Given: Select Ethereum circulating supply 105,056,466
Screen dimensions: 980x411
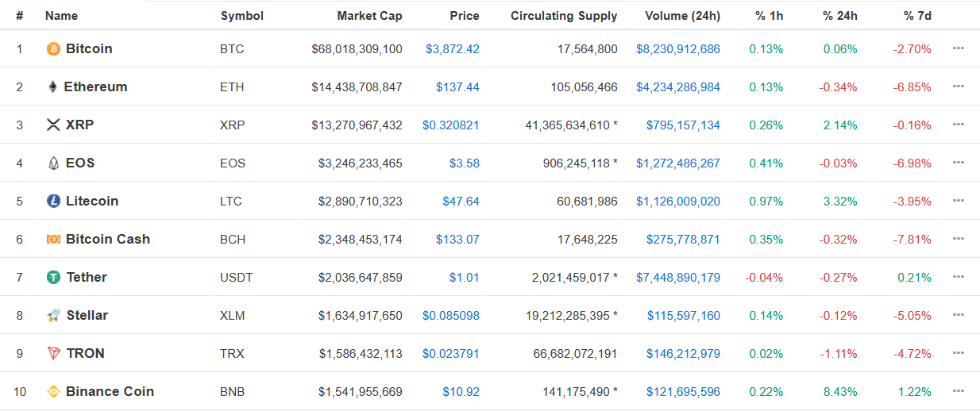Looking at the screenshot, I should [x=584, y=87].
